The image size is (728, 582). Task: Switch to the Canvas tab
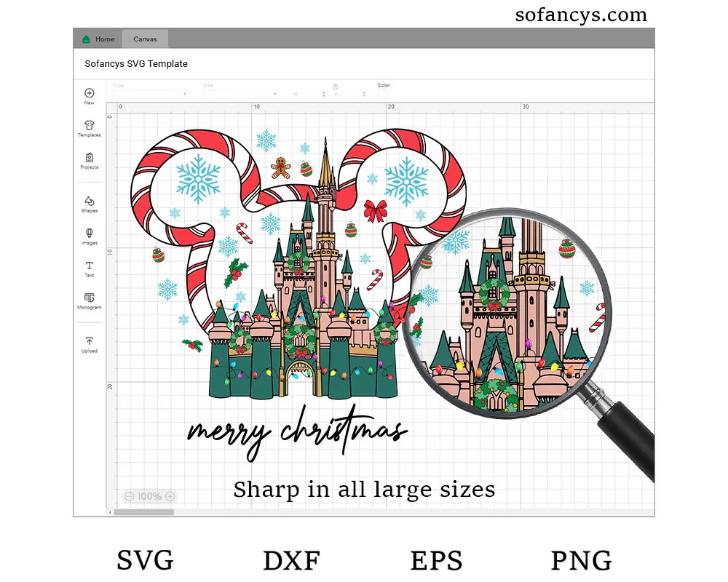(x=145, y=39)
